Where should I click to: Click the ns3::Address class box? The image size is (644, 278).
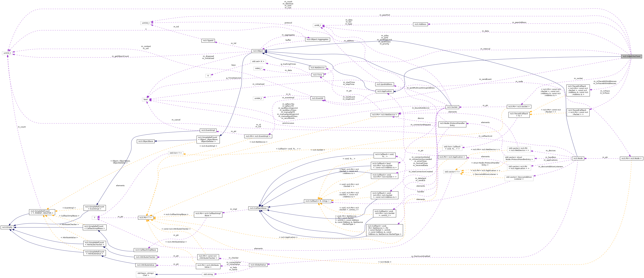tap(420, 24)
